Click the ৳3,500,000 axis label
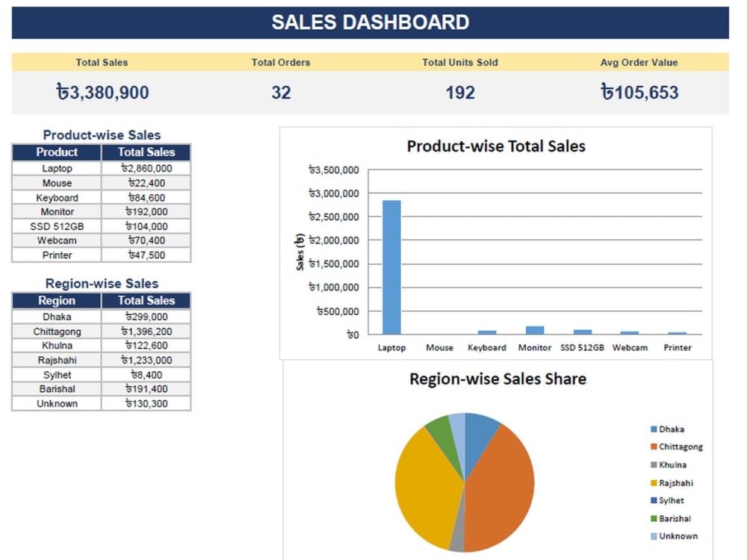This screenshot has width=747, height=560. [333, 170]
